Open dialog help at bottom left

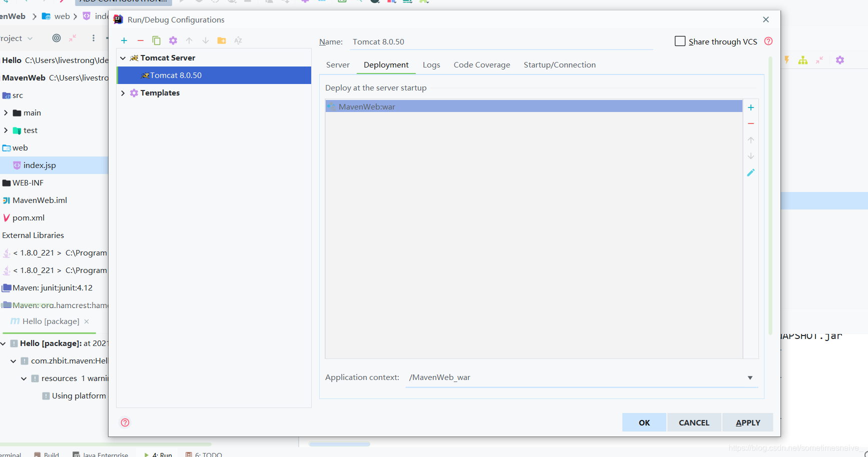pos(125,422)
